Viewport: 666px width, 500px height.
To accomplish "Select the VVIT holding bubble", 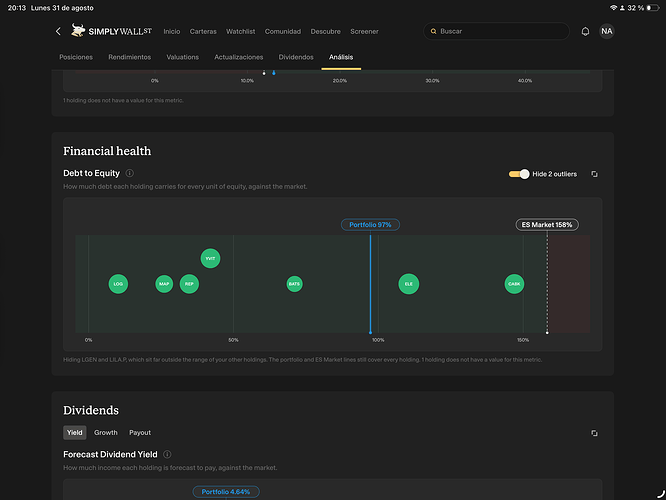I will 210,258.
